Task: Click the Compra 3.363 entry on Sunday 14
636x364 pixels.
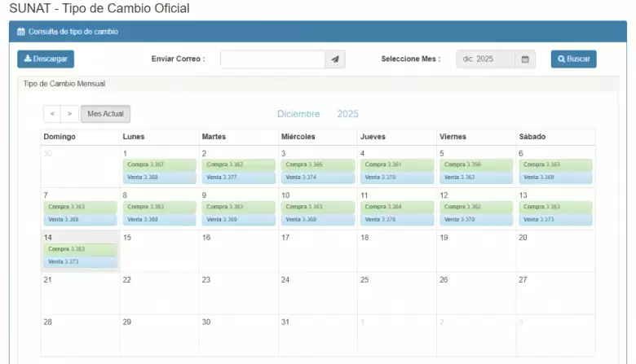Action: tap(80, 249)
